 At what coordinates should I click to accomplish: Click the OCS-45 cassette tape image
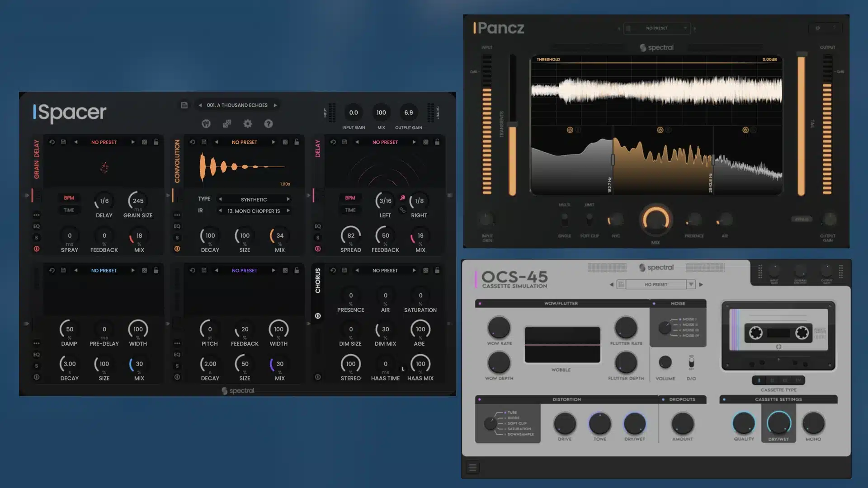[778, 336]
